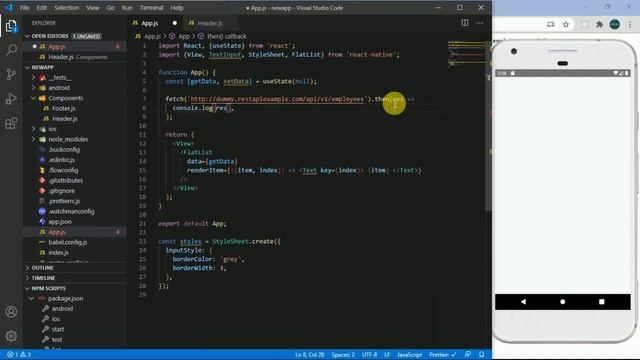Screen dimensions: 640x360
Task: Open the Go menu
Action: [x=111, y=8]
